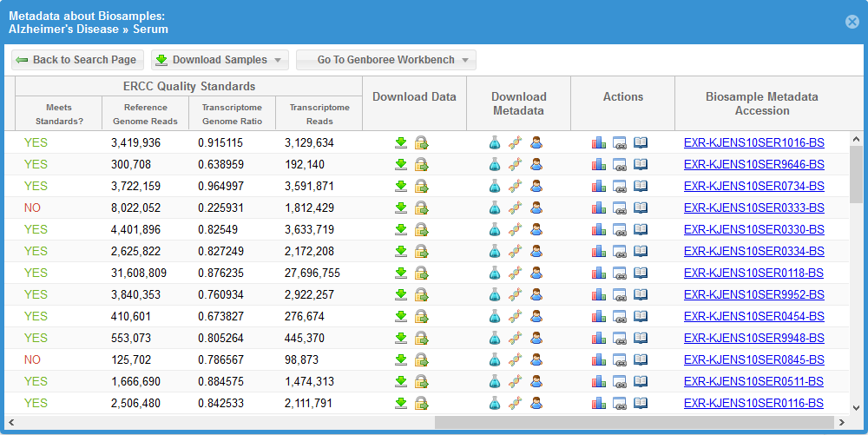Screen dimensions: 868x435
Task: Open the Download Samples dropdown
Action: click(220, 60)
